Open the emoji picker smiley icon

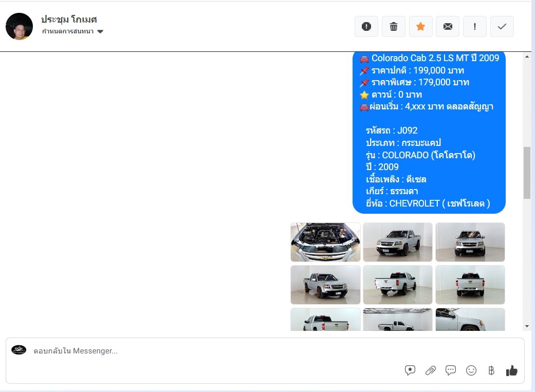[x=471, y=370]
